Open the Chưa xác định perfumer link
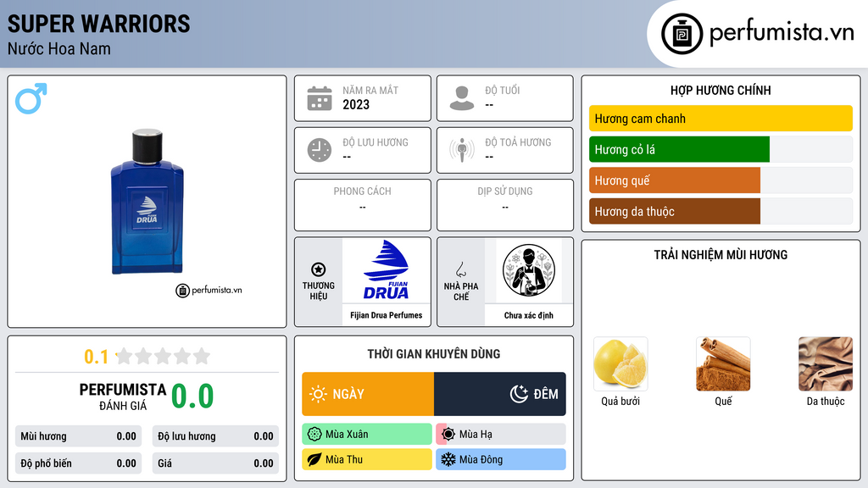Image resolution: width=868 pixels, height=488 pixels. click(x=529, y=315)
